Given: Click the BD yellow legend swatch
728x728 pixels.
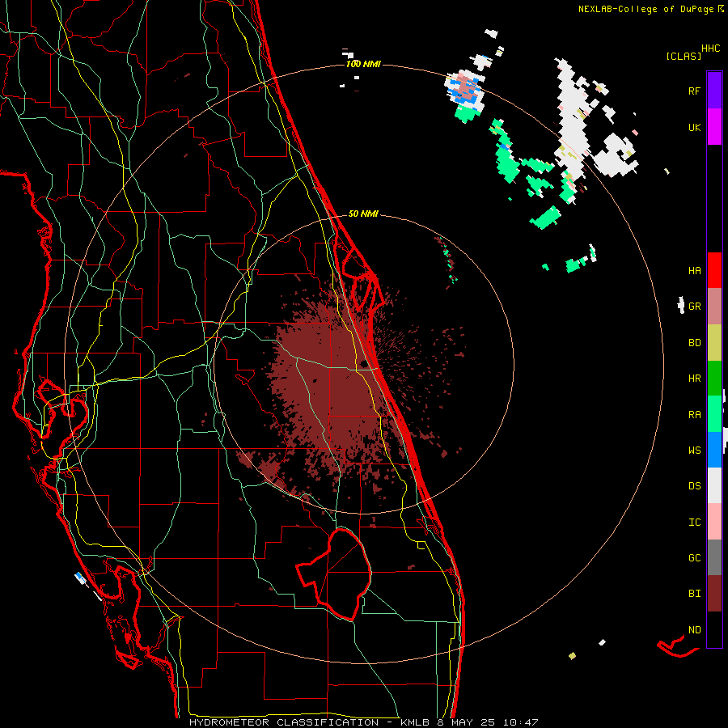Looking at the screenshot, I should [714, 343].
